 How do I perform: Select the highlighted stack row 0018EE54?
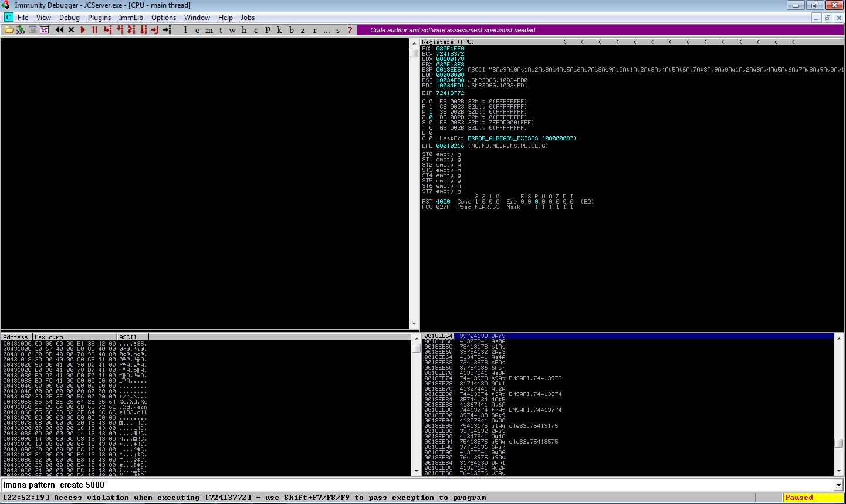pyautogui.click(x=628, y=336)
